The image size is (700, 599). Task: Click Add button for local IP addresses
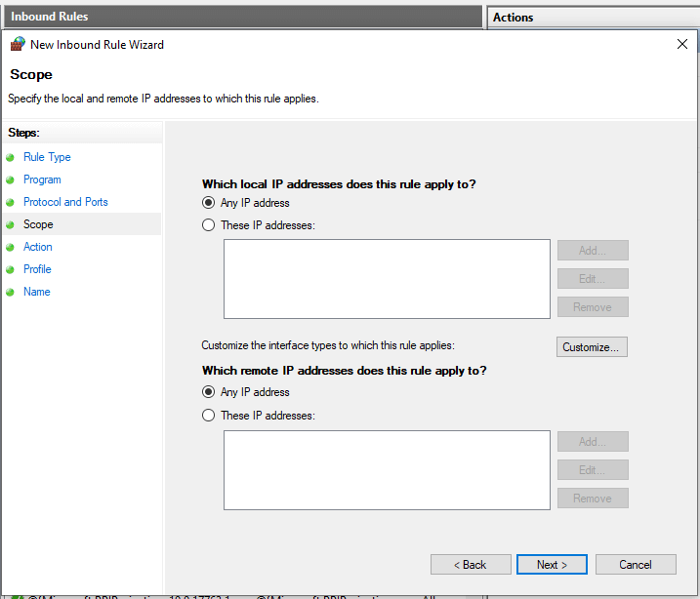coord(593,250)
